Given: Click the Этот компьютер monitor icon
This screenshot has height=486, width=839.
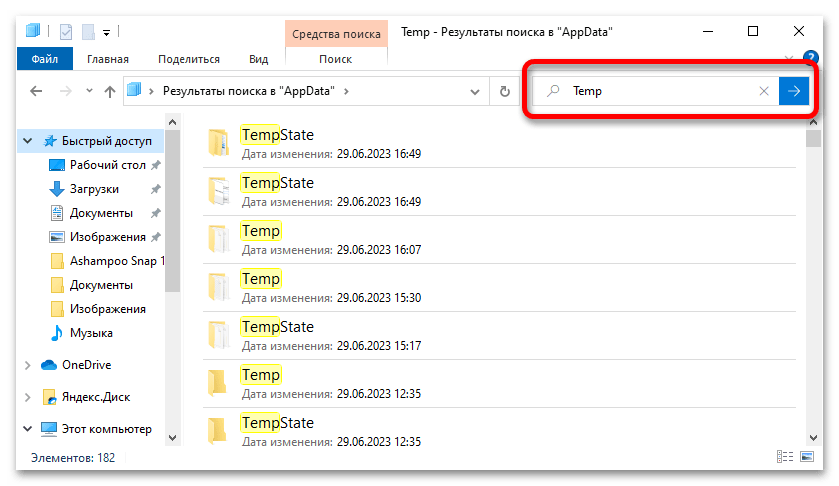Looking at the screenshot, I should click(49, 429).
